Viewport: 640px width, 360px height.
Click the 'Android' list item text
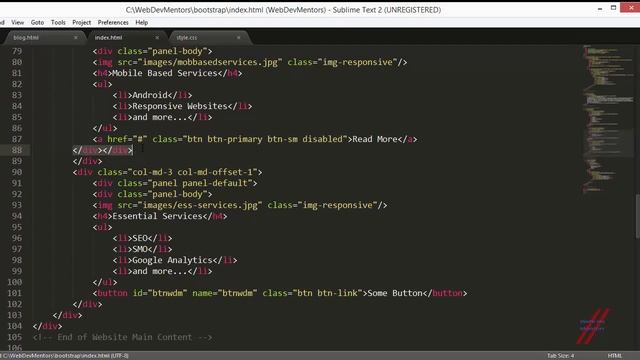pos(150,95)
